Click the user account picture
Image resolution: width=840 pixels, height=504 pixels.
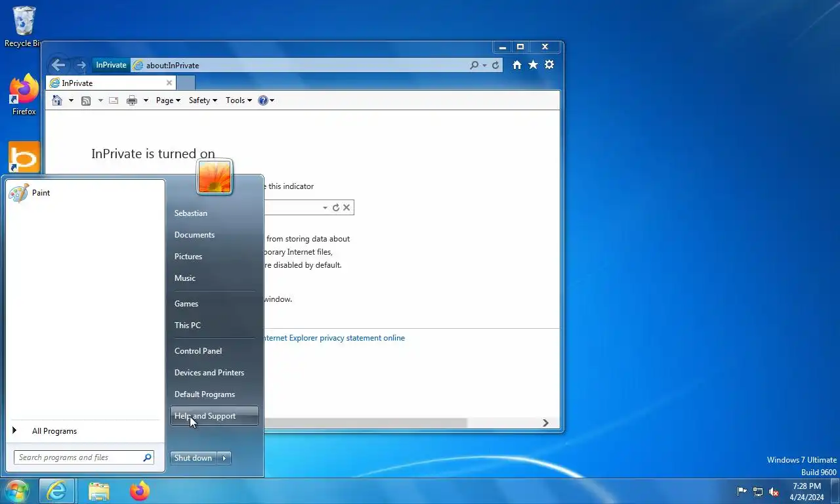coord(215,177)
